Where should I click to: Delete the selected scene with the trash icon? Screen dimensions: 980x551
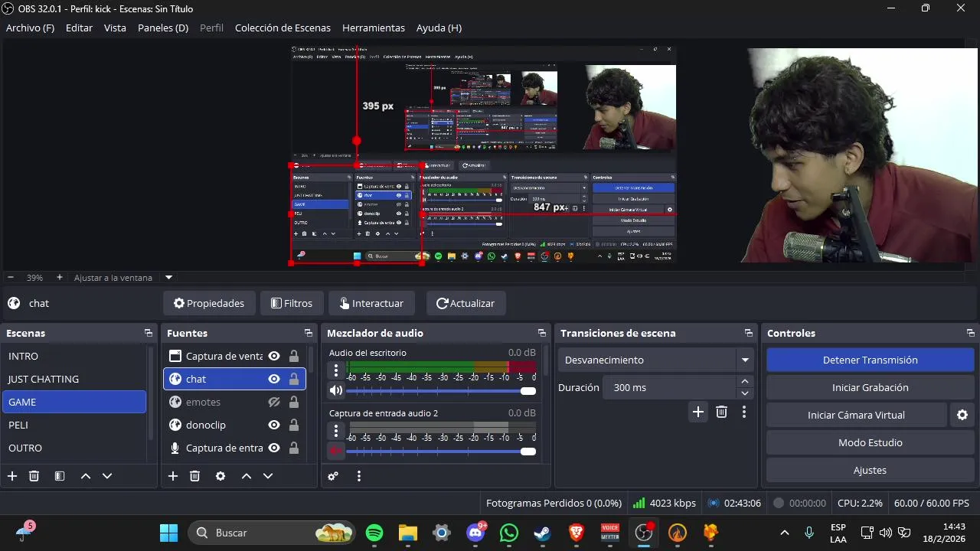[x=34, y=476]
